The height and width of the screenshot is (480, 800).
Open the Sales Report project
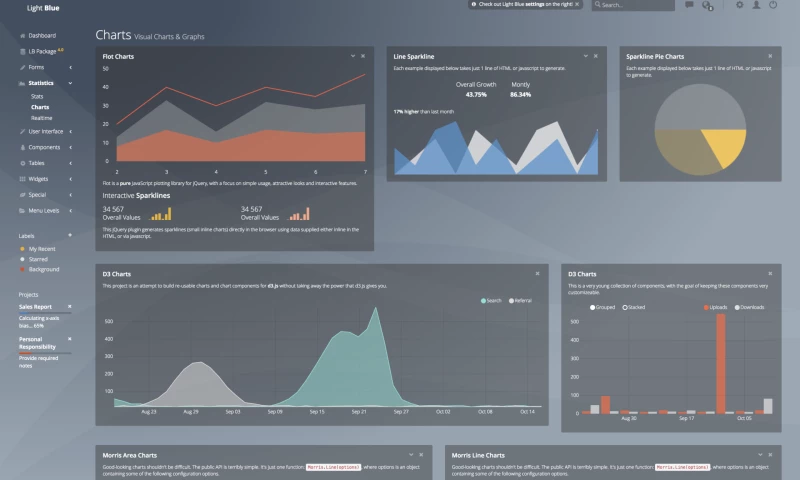click(36, 307)
